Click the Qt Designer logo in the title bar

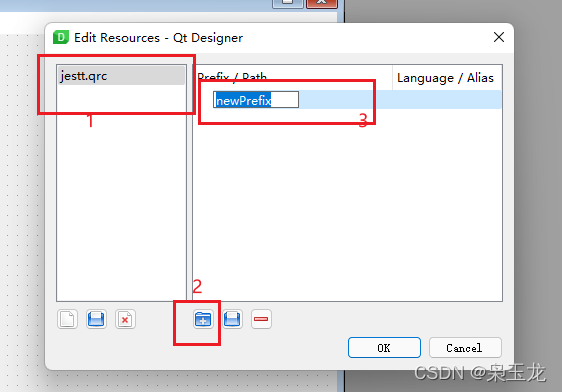click(61, 37)
